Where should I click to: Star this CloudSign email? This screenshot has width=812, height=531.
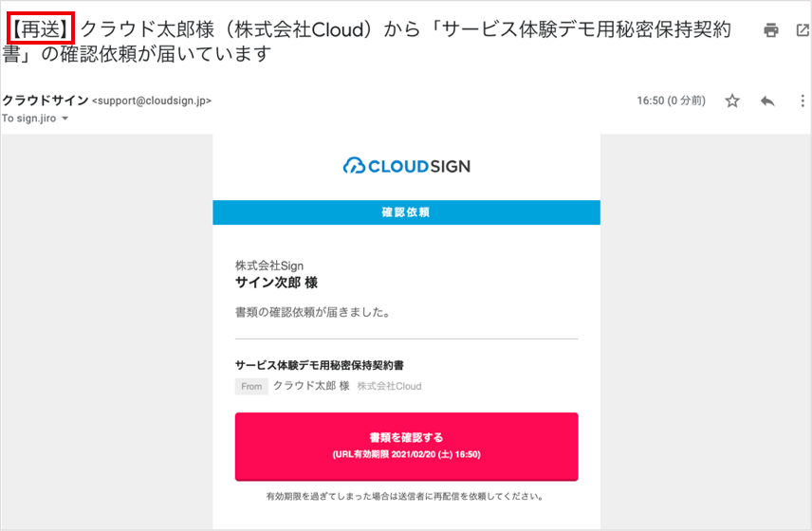coord(731,101)
